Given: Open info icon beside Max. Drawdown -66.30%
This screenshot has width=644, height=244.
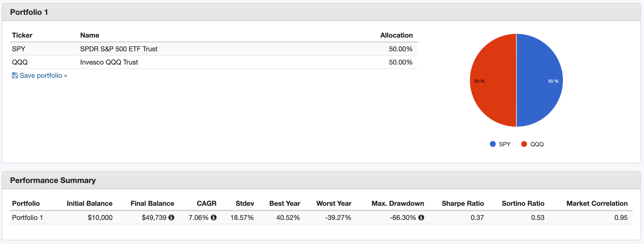Looking at the screenshot, I should [421, 217].
